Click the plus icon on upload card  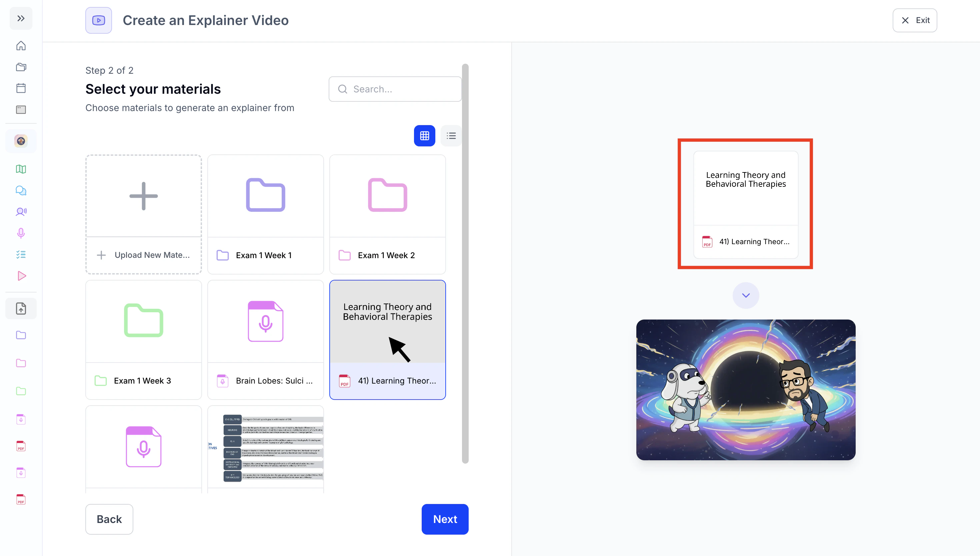143,196
